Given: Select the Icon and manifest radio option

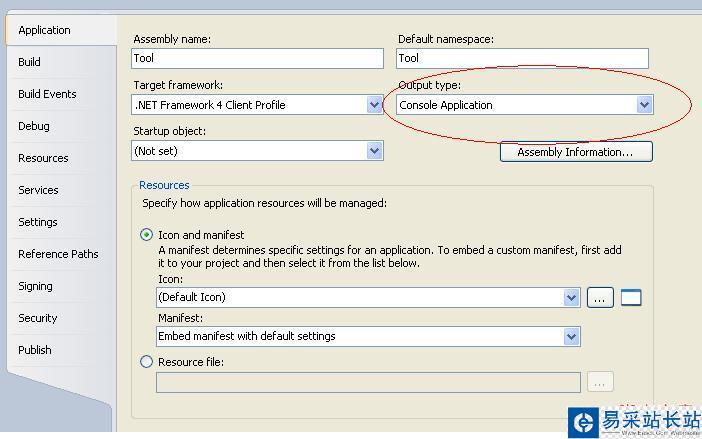Looking at the screenshot, I should [147, 235].
